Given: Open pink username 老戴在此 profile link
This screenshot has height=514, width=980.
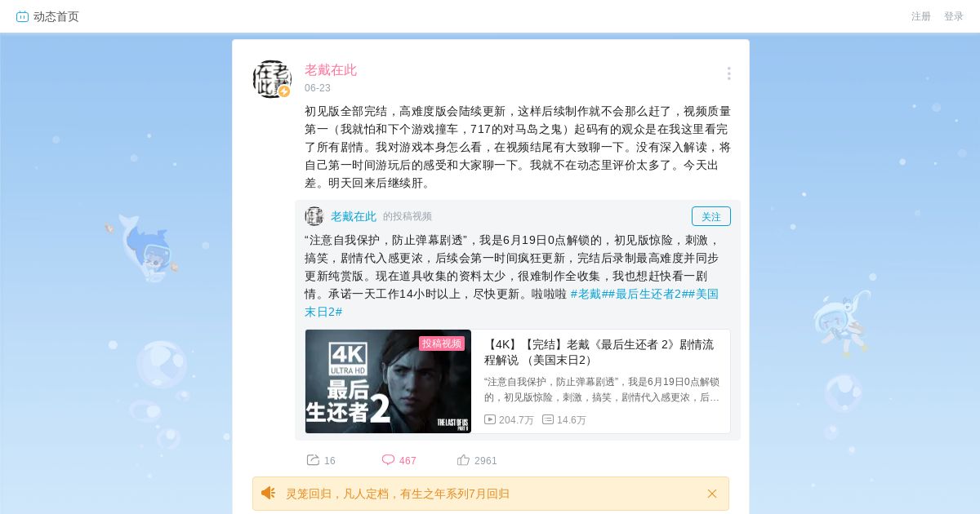Looking at the screenshot, I should 331,70.
